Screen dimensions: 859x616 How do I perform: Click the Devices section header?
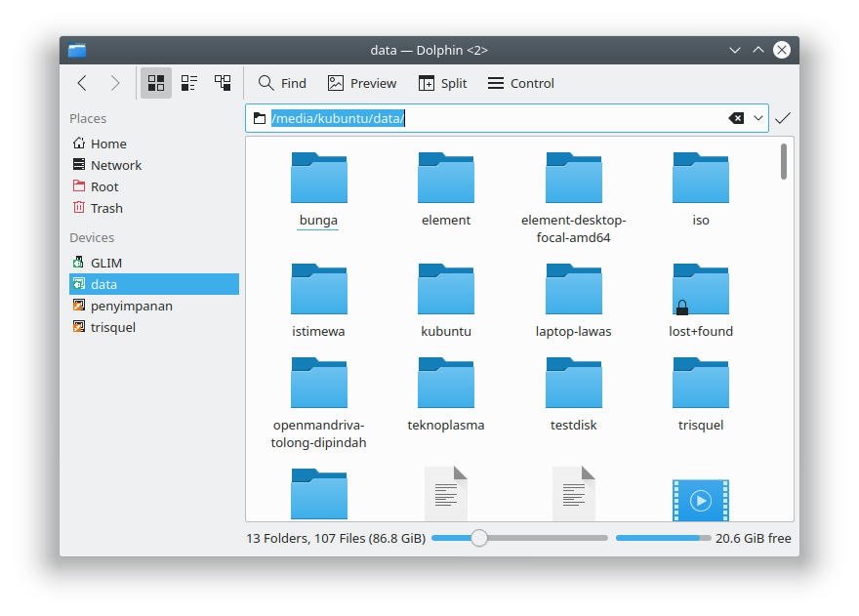tap(92, 237)
